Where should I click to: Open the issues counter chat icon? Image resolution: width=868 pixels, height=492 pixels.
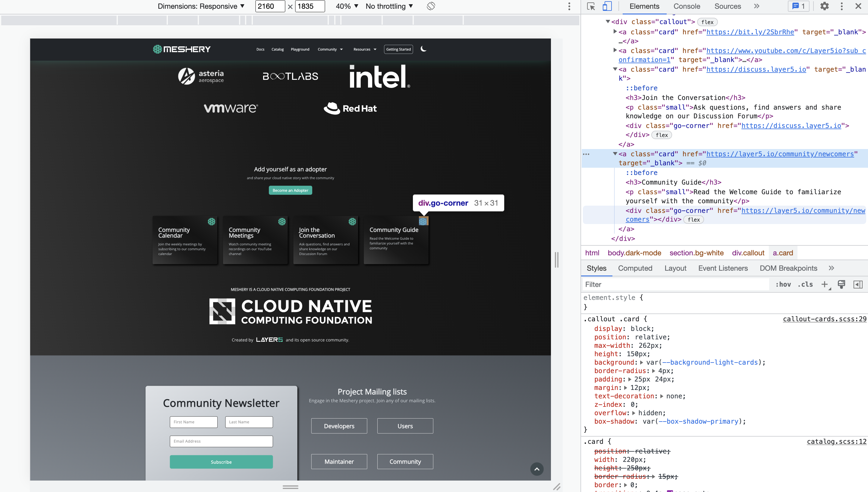point(798,6)
